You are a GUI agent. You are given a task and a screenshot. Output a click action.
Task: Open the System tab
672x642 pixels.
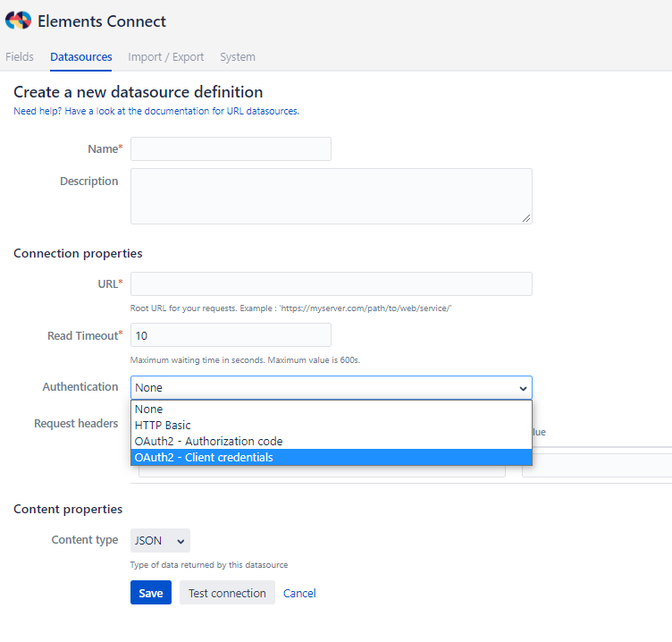(238, 57)
